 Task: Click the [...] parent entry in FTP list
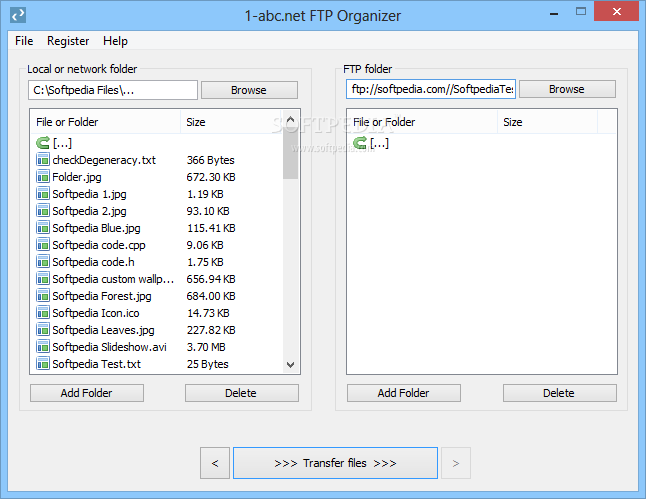pos(379,143)
